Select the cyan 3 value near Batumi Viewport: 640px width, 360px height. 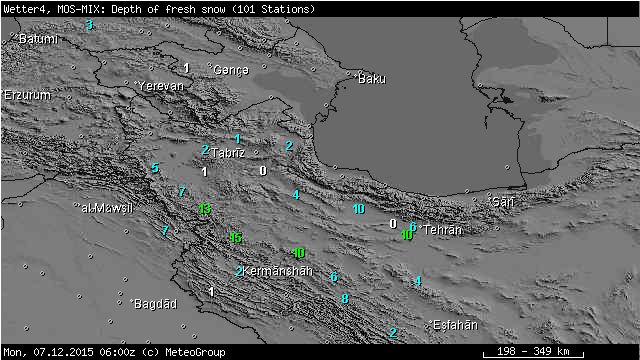pos(89,25)
